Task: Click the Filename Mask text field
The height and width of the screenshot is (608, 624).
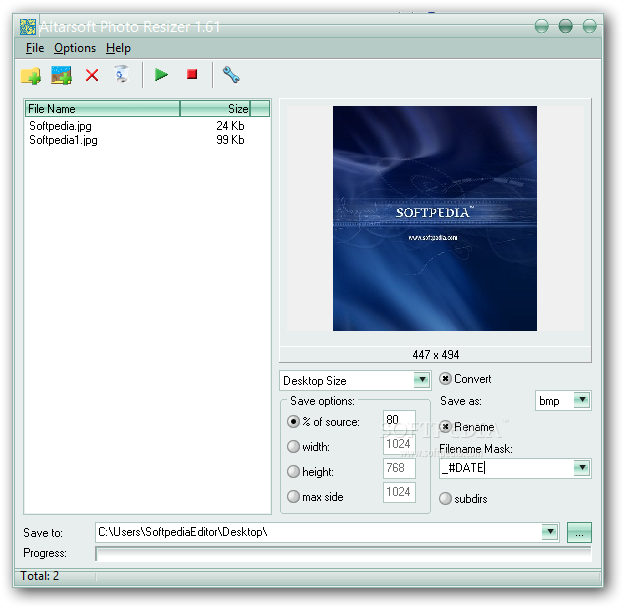Action: (x=507, y=468)
